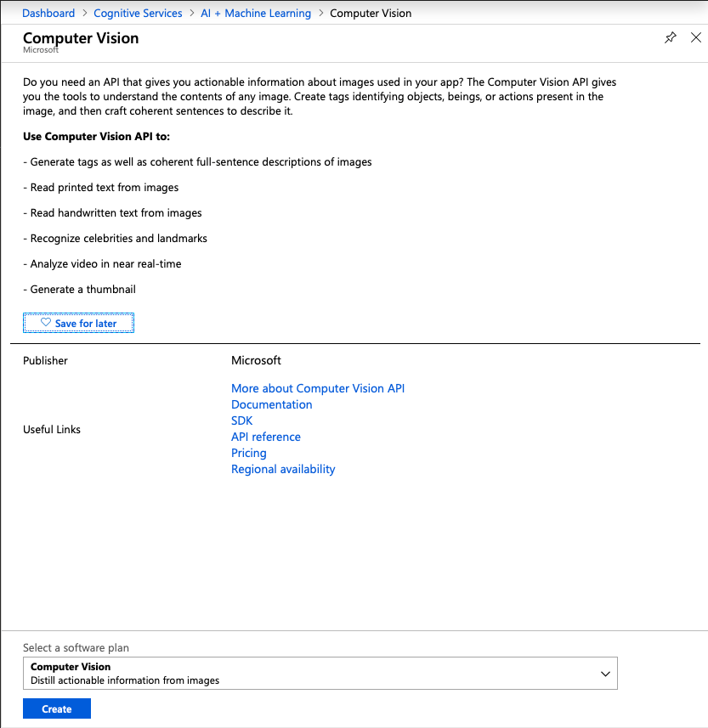Click the blue Create button
Viewport: 708px width, 728px height.
coord(57,708)
